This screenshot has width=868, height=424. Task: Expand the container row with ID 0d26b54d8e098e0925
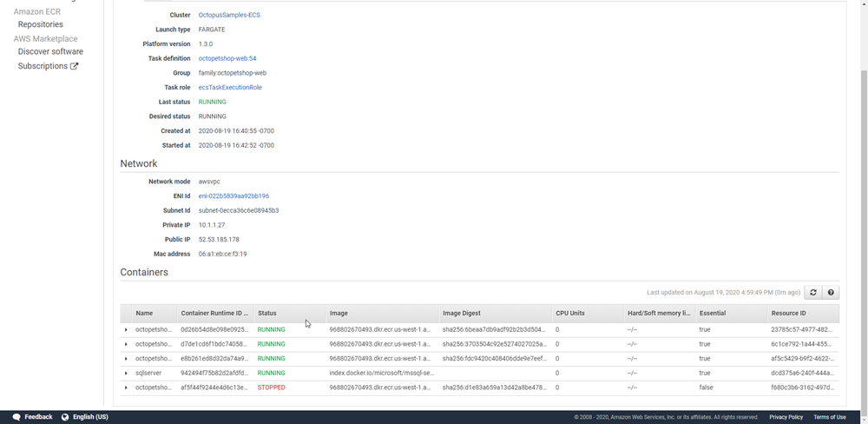tap(126, 330)
